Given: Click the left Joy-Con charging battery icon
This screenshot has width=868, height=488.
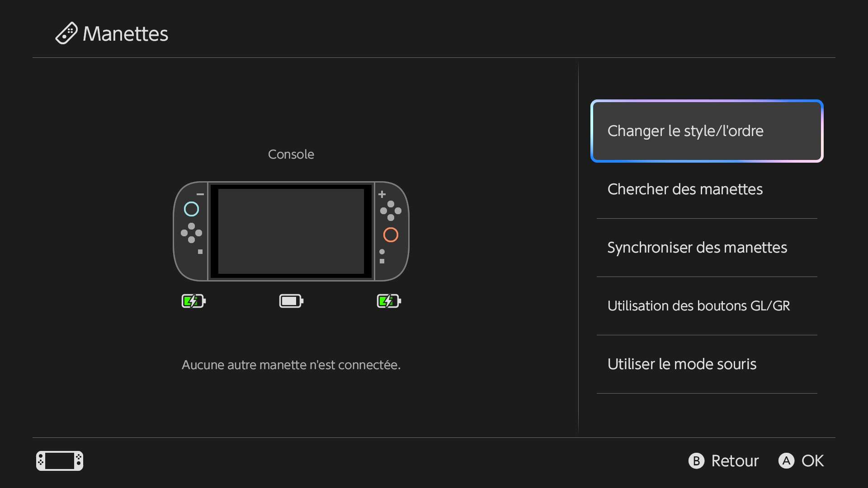Looking at the screenshot, I should [193, 301].
